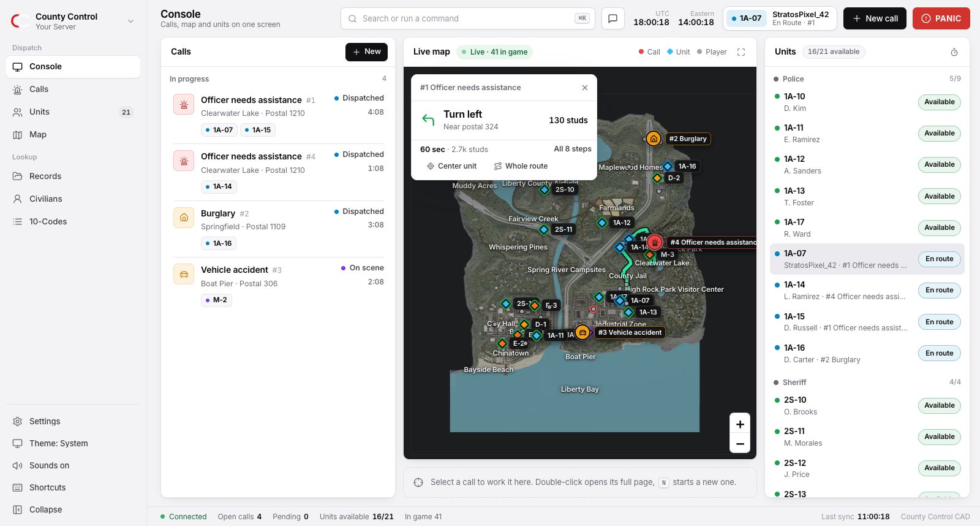Show the whole route on map
Viewport: 980px width, 526px height.
coord(521,166)
